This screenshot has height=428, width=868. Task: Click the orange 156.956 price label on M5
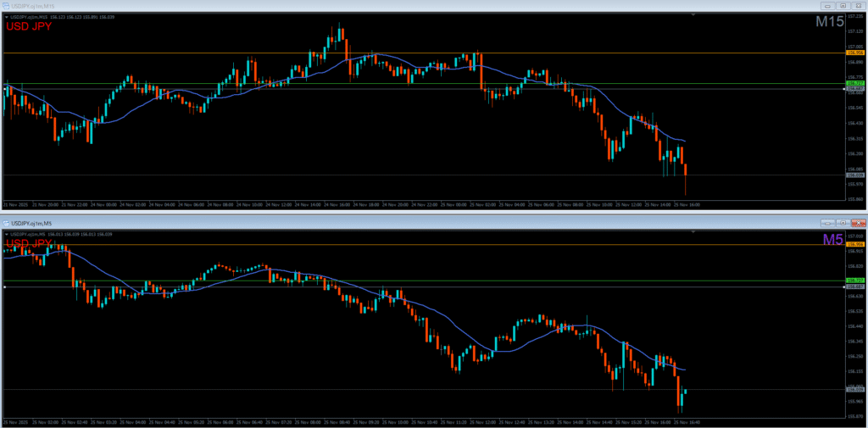pos(854,245)
